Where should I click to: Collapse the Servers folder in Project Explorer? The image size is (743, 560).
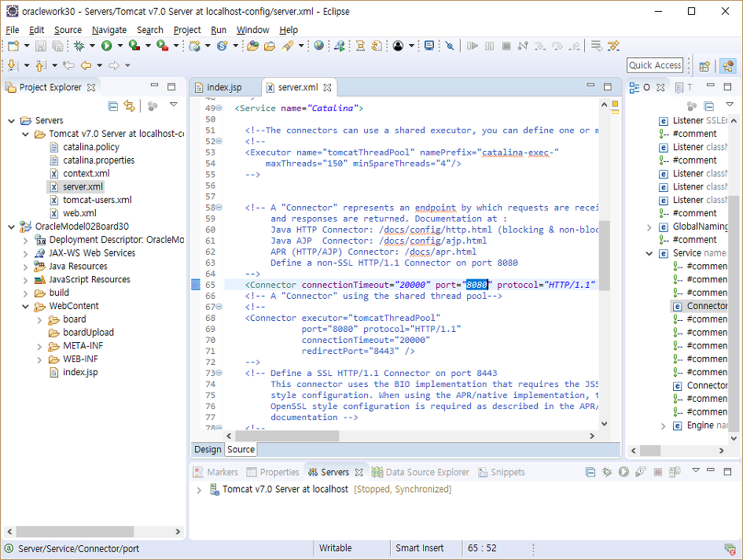tap(11, 121)
